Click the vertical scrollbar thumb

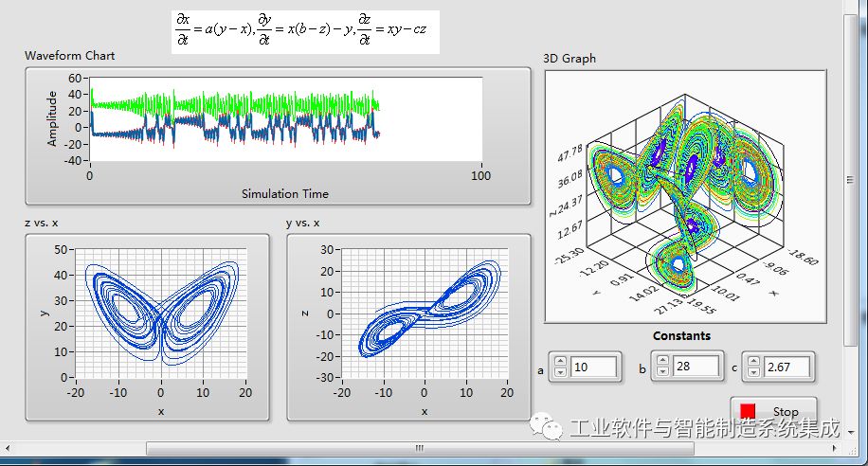850,180
